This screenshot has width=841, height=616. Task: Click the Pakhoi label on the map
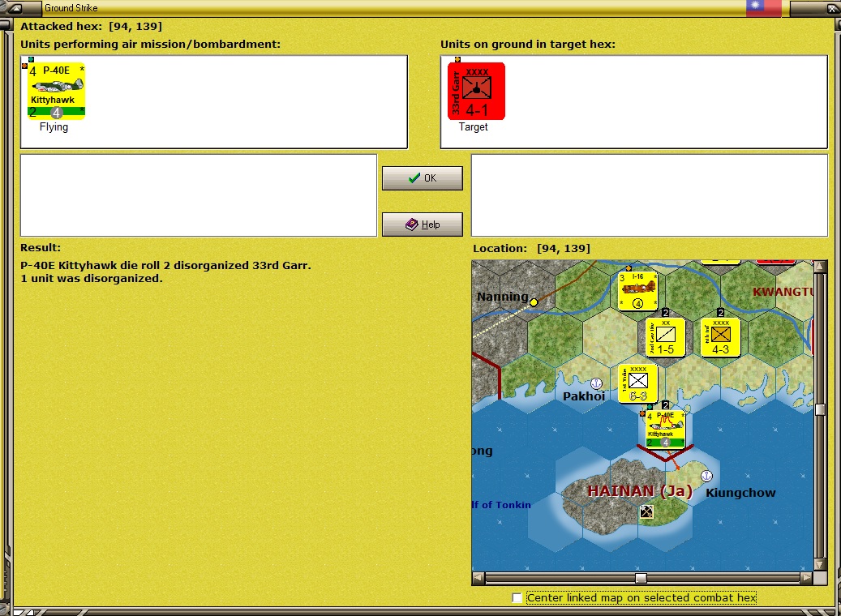(x=584, y=396)
